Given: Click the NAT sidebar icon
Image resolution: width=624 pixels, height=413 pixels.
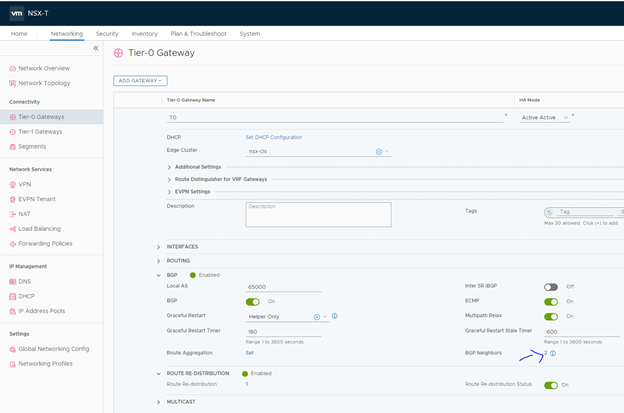Looking at the screenshot, I should pyautogui.click(x=13, y=214).
